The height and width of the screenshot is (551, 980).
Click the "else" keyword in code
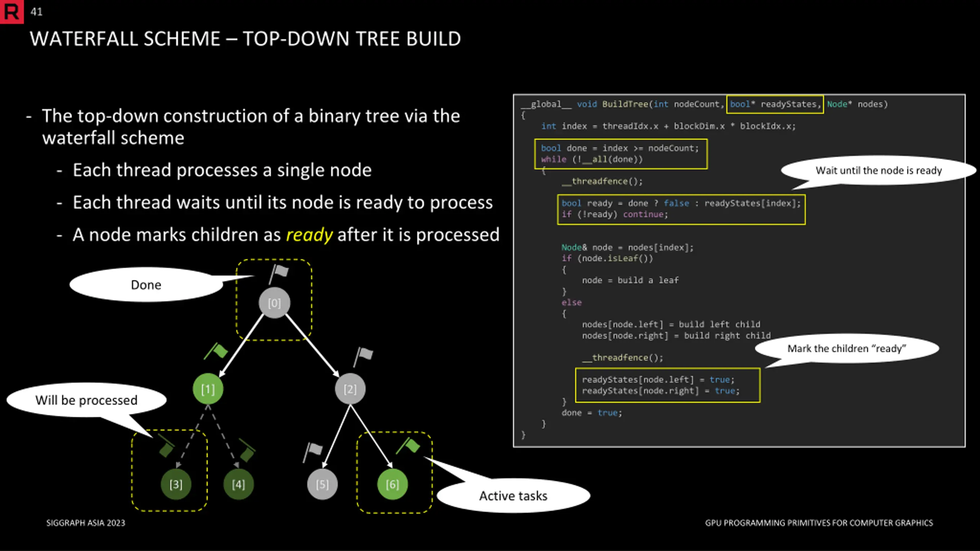point(572,303)
